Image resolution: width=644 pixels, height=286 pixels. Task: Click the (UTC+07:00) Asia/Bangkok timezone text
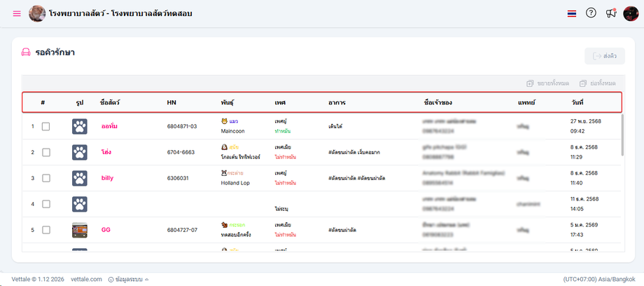point(600,279)
